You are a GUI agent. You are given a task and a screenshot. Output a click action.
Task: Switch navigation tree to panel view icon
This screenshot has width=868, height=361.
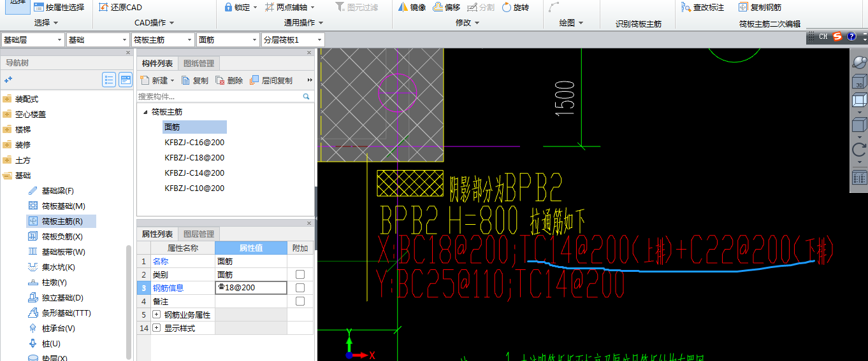126,80
